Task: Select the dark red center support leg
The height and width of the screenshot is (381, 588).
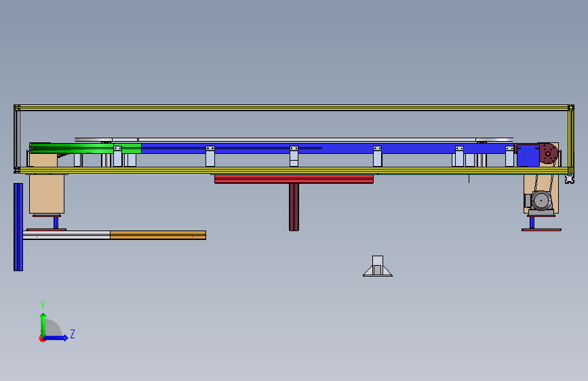Action: click(294, 207)
